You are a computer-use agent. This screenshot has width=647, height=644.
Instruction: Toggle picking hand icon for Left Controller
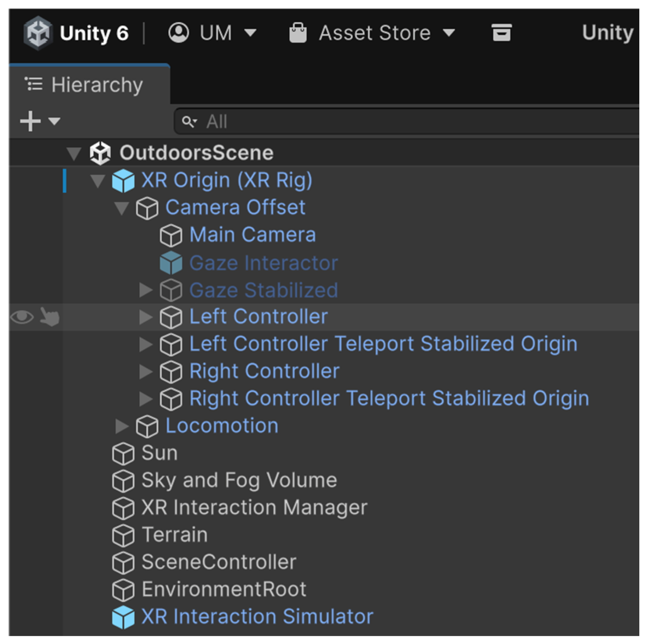point(49,317)
